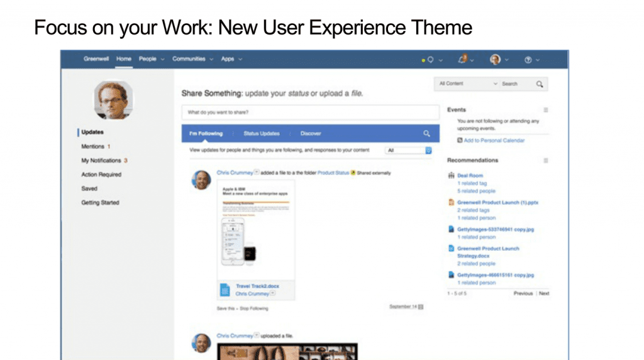Open the Travel Track2.docx file link
The width and height of the screenshot is (644, 360).
click(257, 286)
